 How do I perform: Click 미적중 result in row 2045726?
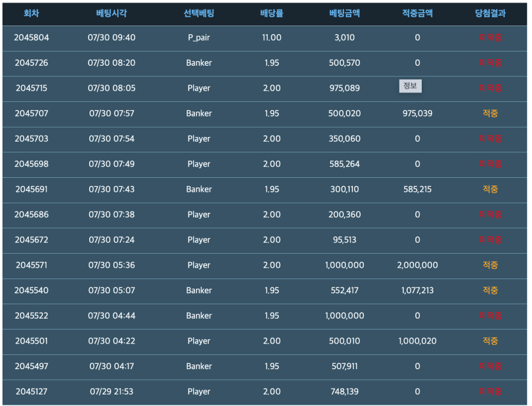coord(490,63)
